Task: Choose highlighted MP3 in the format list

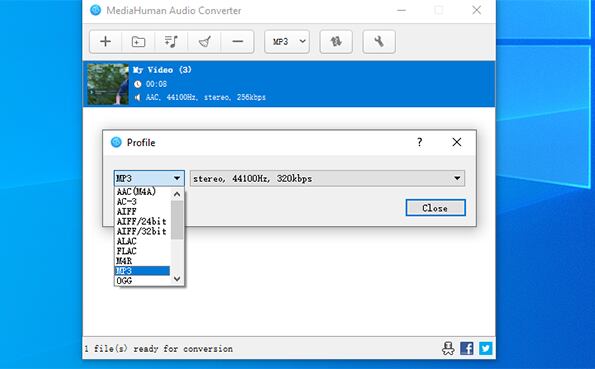Action: 142,271
